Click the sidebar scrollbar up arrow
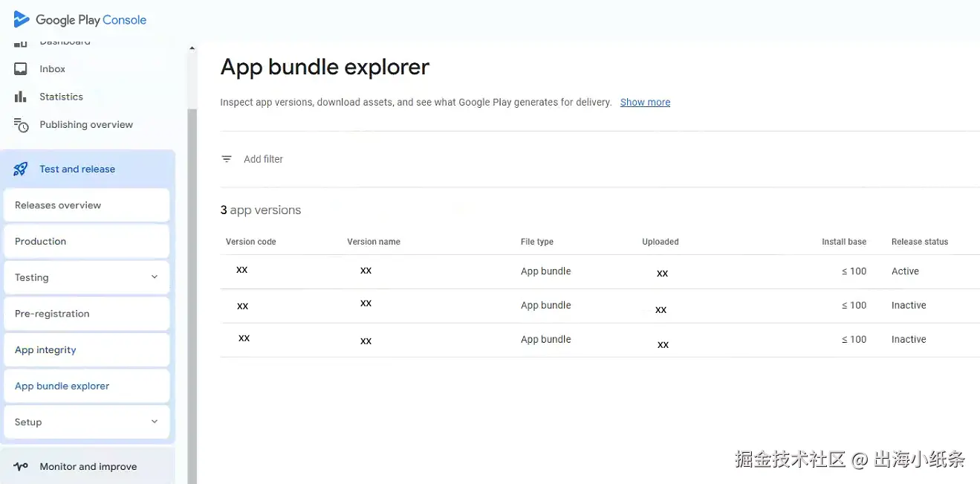 pos(192,49)
